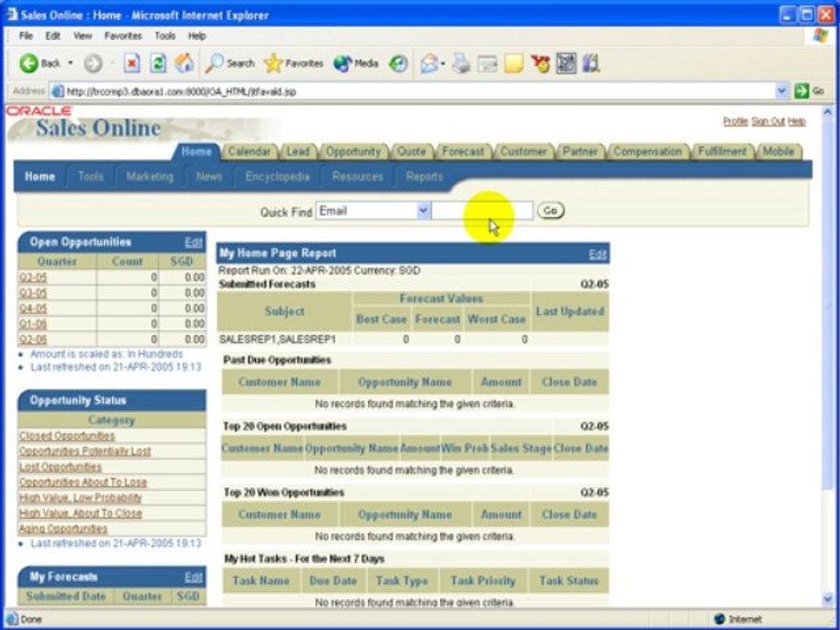Open the Mail envelope toolbar icon
Viewport: 840px width, 630px height.
(x=430, y=63)
